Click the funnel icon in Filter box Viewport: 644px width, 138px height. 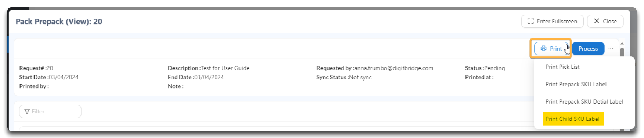point(27,112)
